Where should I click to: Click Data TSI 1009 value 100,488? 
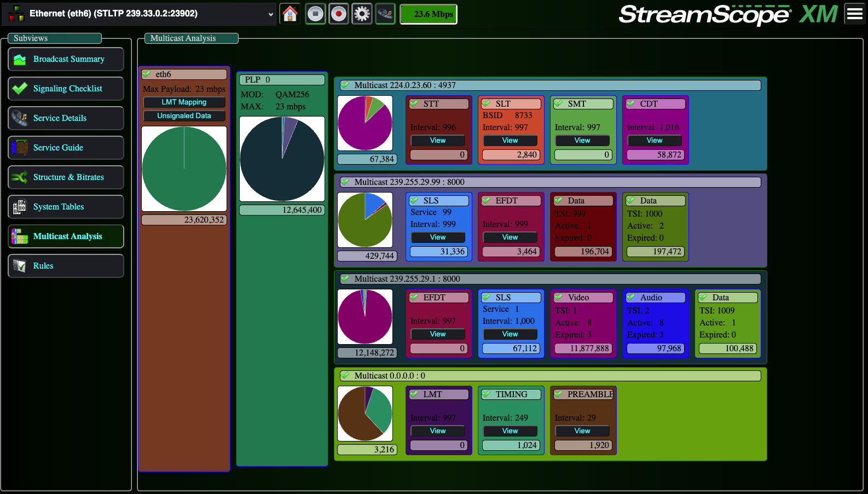click(728, 348)
